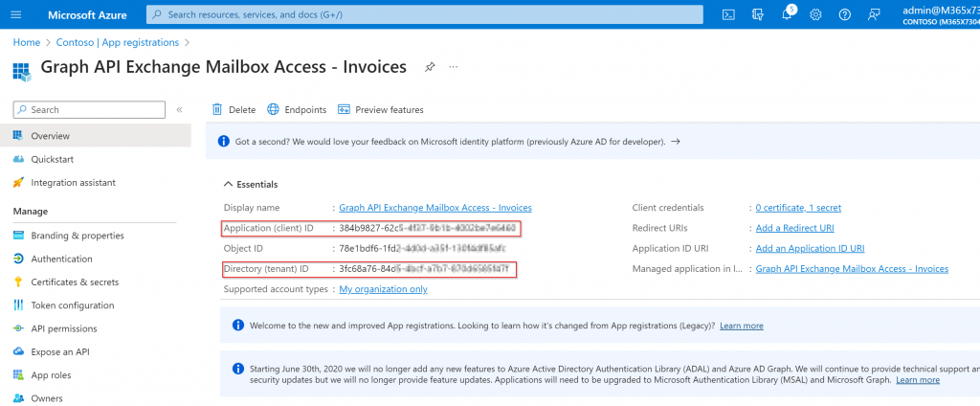Go to Authentication settings
Screen dimensions: 980x406
(x=61, y=259)
